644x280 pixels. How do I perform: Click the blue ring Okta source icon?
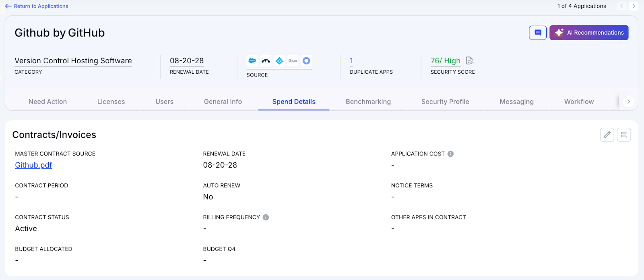click(306, 61)
